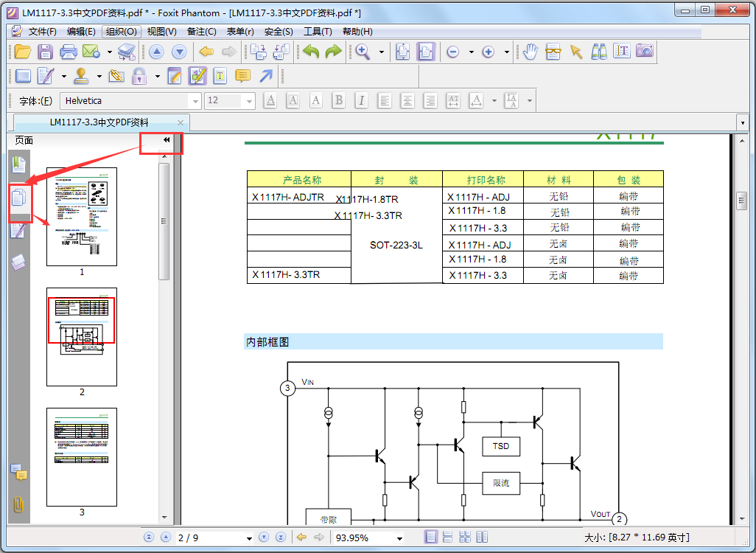The image size is (756, 553).
Task: Open the Attachments panel with the paperclip icon
Action: click(x=18, y=505)
